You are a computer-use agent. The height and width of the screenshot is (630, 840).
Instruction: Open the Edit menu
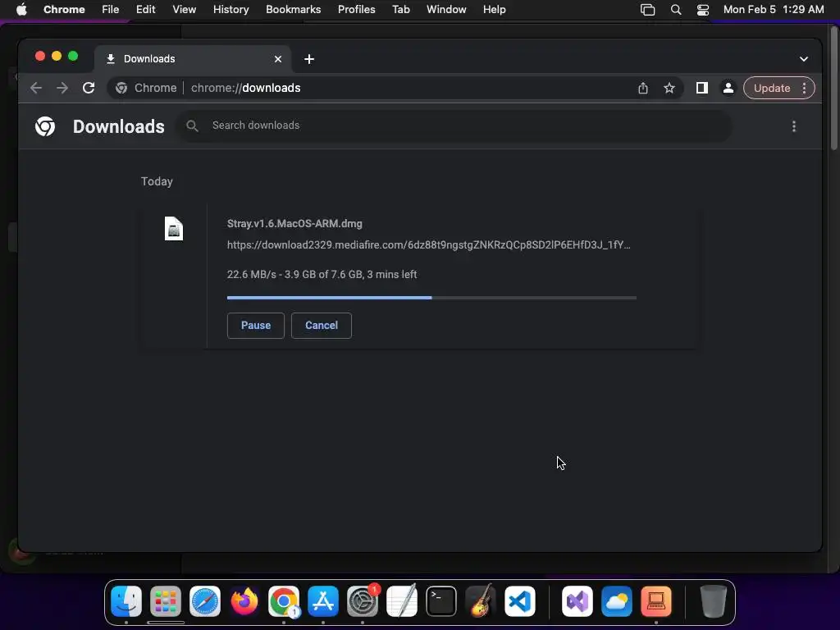[146, 10]
